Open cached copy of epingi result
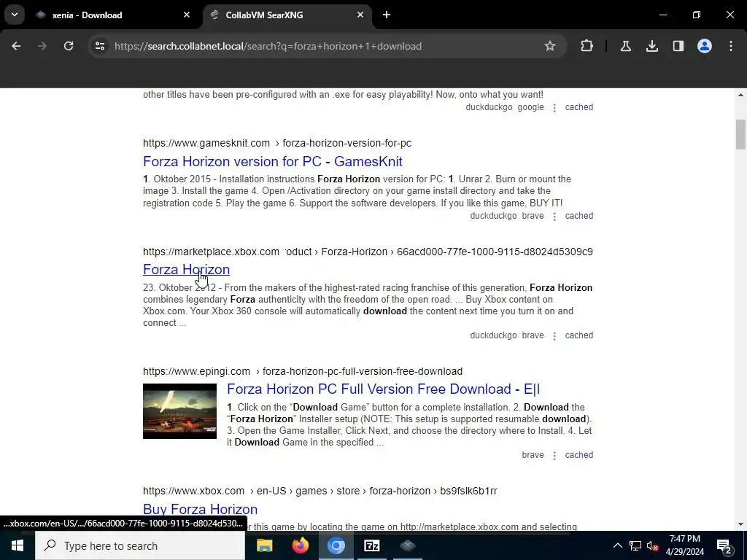Image resolution: width=747 pixels, height=560 pixels. click(578, 455)
